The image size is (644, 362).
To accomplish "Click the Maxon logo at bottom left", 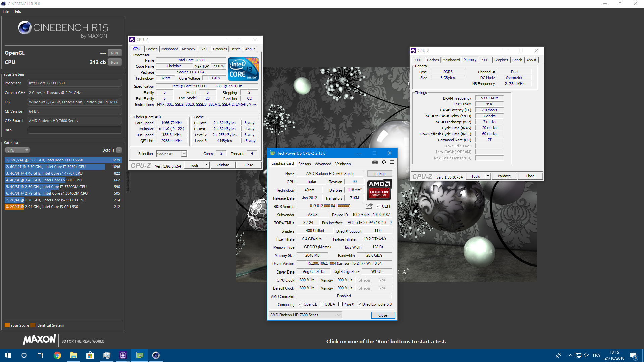I will [39, 340].
